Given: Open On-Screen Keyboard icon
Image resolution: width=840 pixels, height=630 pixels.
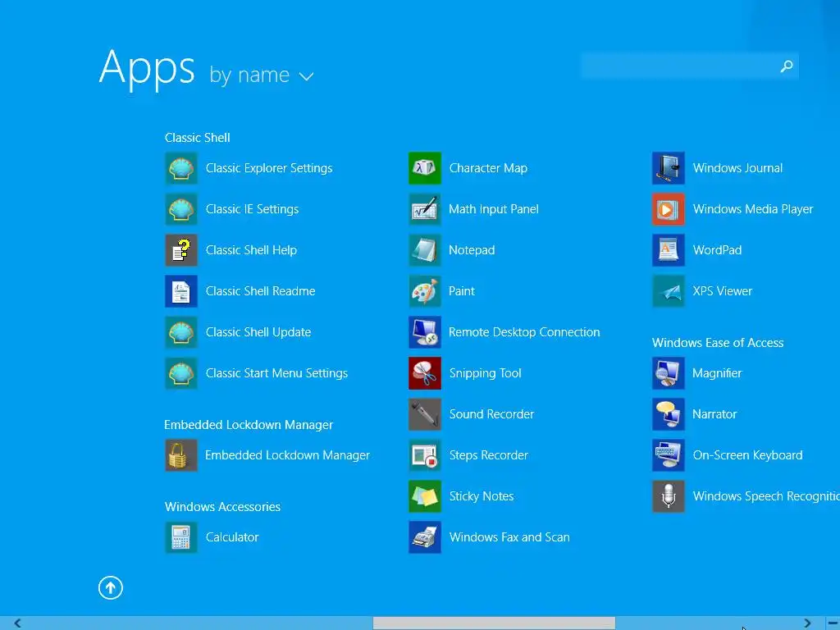Looking at the screenshot, I should [x=668, y=455].
